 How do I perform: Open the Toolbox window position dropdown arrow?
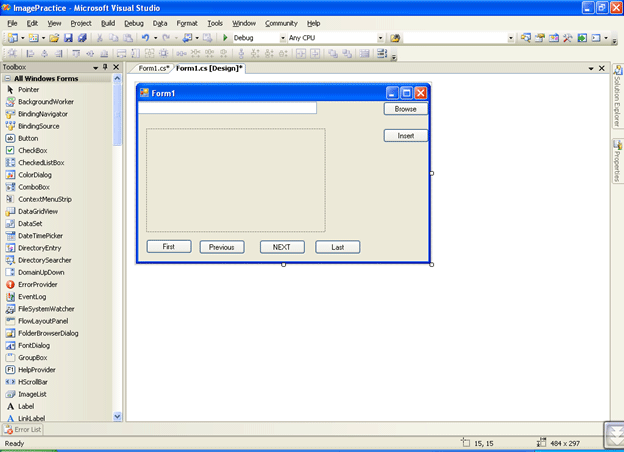(x=96, y=68)
